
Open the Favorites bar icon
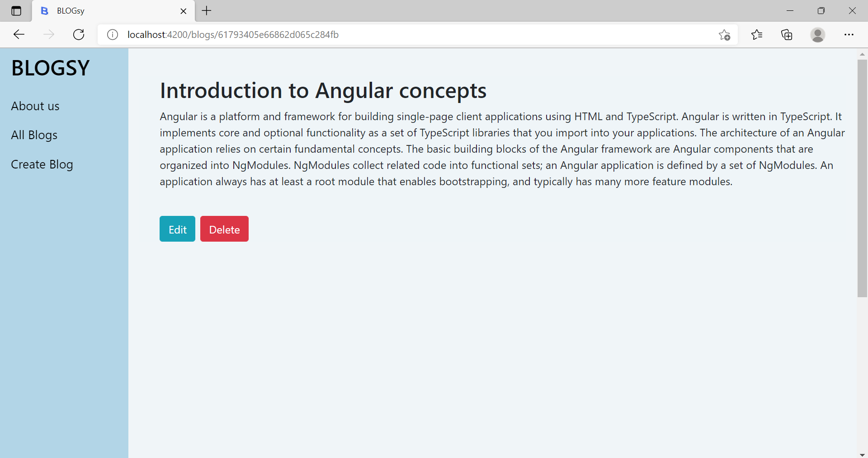(x=757, y=34)
